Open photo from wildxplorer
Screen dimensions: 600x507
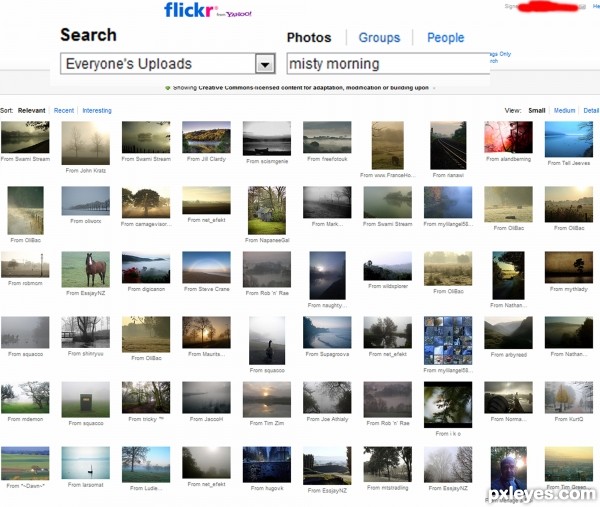point(388,266)
